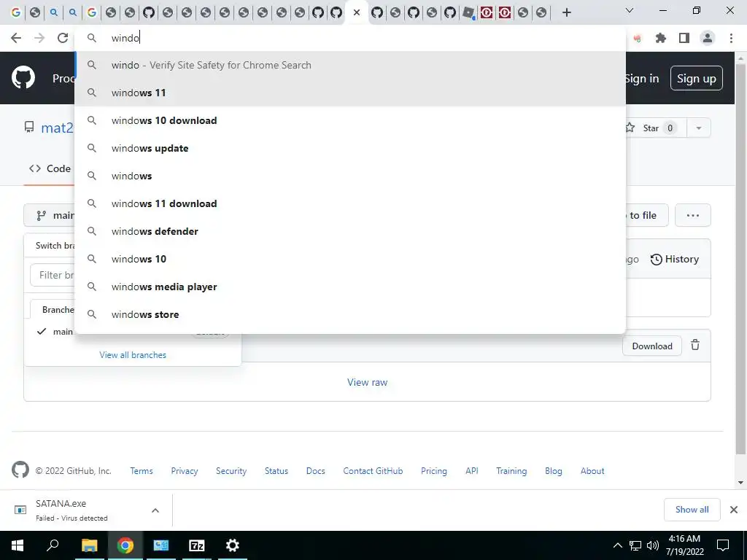Screen dimensions: 747x560
Task: Pick 'windows media player' suggestion
Action: point(350,287)
